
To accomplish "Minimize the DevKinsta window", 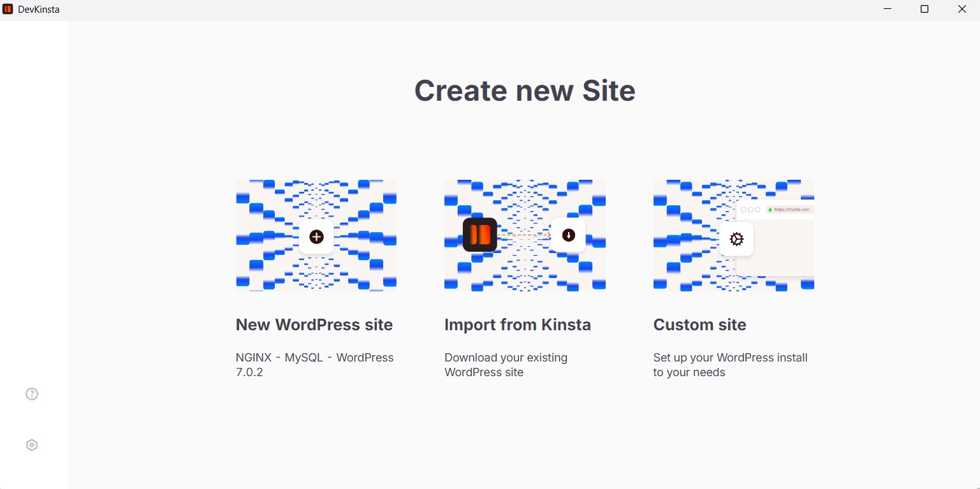I will tap(887, 9).
